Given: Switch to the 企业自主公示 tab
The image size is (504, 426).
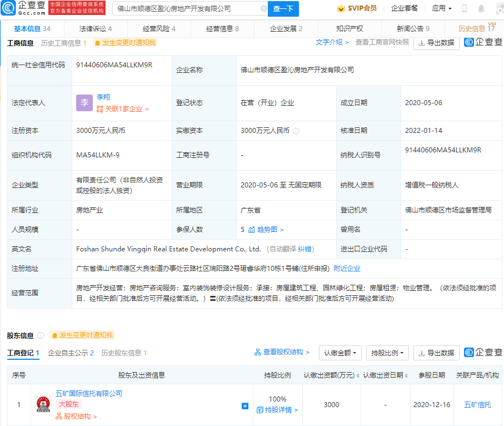Looking at the screenshot, I should pos(71,353).
